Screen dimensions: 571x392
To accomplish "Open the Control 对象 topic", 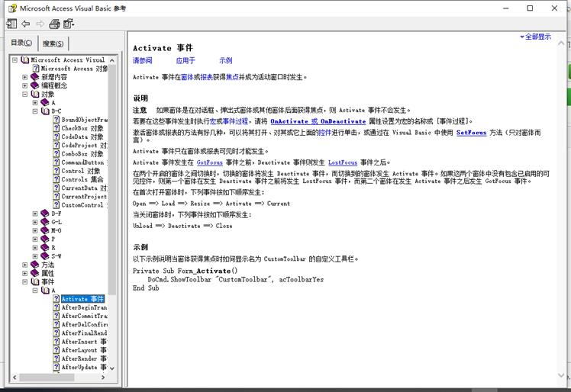I will tap(80, 171).
